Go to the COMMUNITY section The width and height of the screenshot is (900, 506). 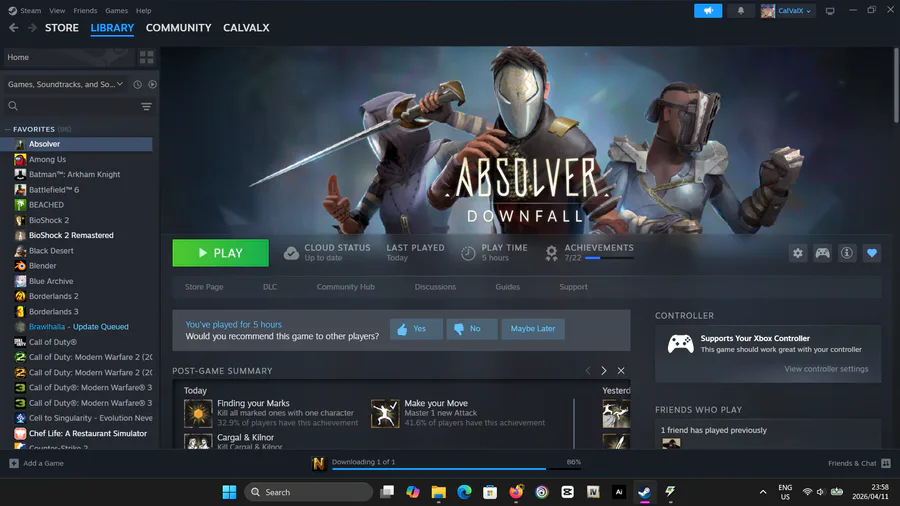(179, 28)
